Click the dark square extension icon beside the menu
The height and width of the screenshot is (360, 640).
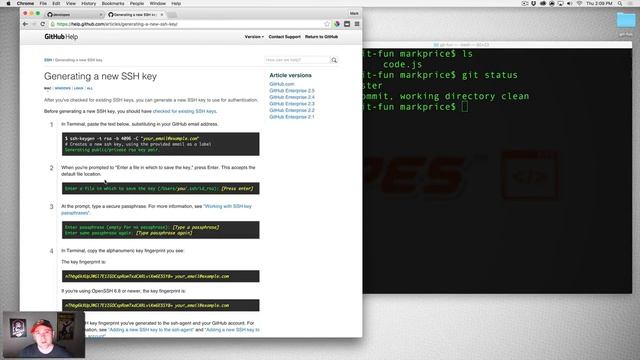point(347,24)
